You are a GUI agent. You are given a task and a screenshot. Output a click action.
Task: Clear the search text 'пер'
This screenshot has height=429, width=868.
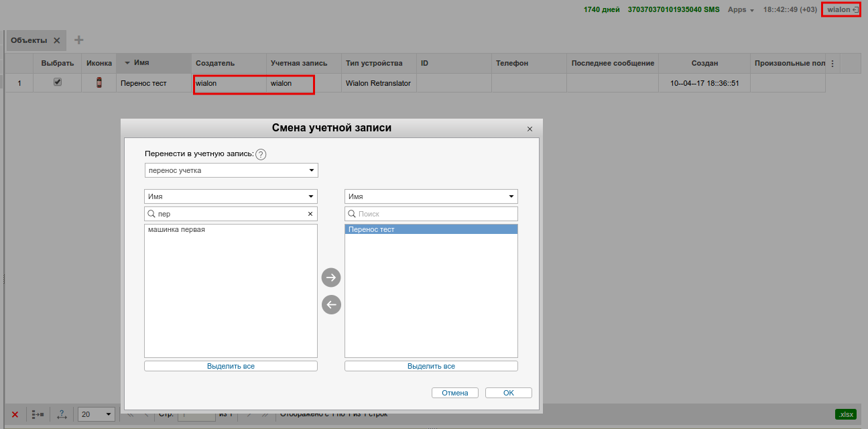point(310,214)
